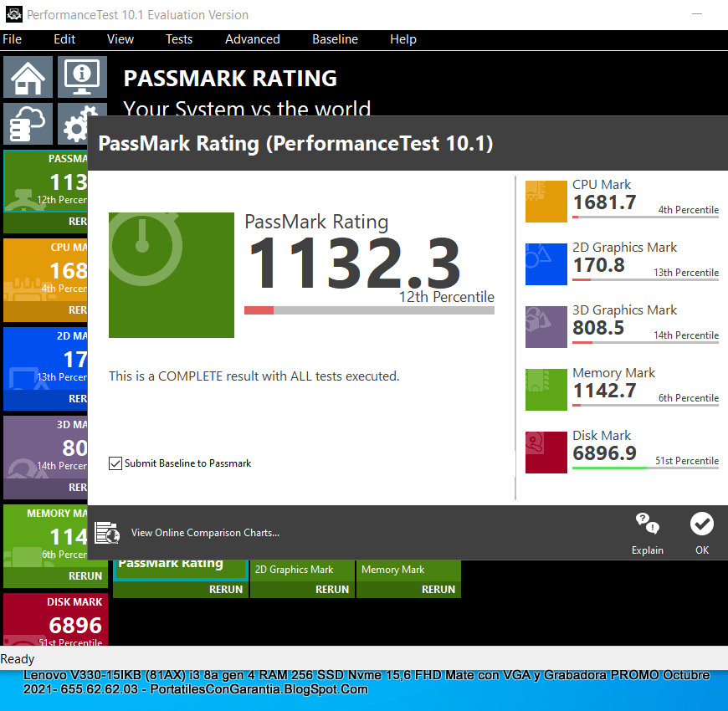Viewport: 728px width, 711px height.
Task: Click the Explain question-mark icon
Action: click(x=647, y=524)
